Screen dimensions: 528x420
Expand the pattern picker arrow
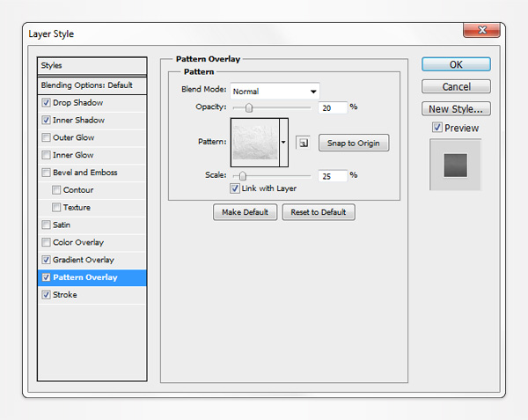click(283, 142)
